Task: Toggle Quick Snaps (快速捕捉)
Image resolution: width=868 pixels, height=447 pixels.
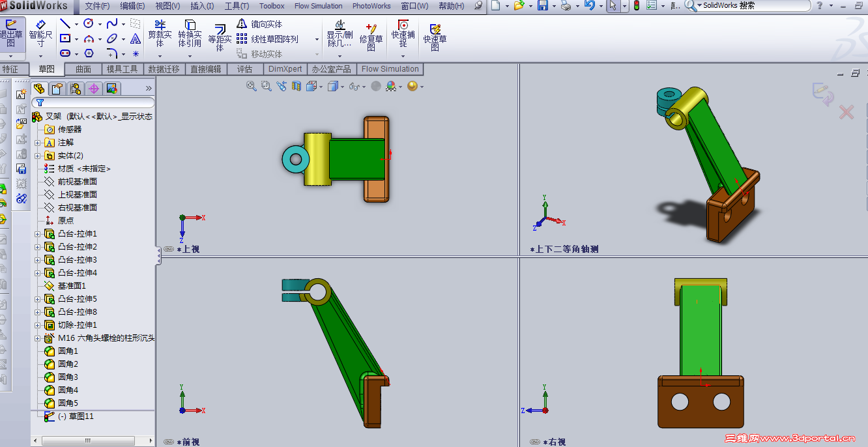Action: pos(403,33)
